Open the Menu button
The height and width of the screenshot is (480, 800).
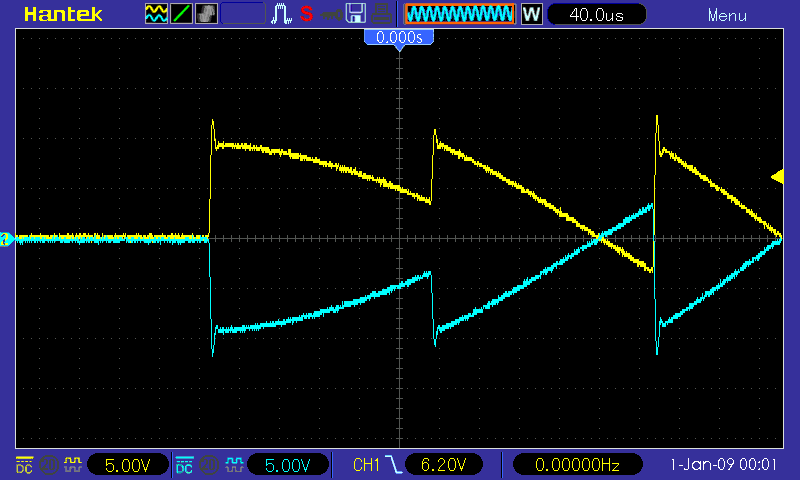727,15
